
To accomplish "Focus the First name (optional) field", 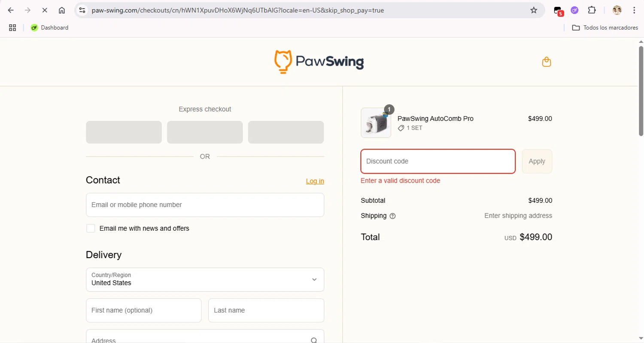I will (144, 310).
